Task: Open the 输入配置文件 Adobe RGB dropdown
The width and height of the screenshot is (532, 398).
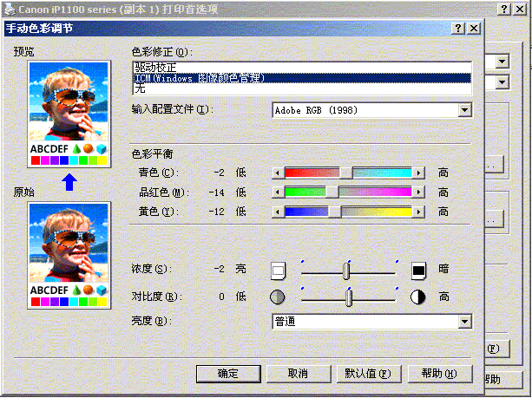Action: (465, 110)
